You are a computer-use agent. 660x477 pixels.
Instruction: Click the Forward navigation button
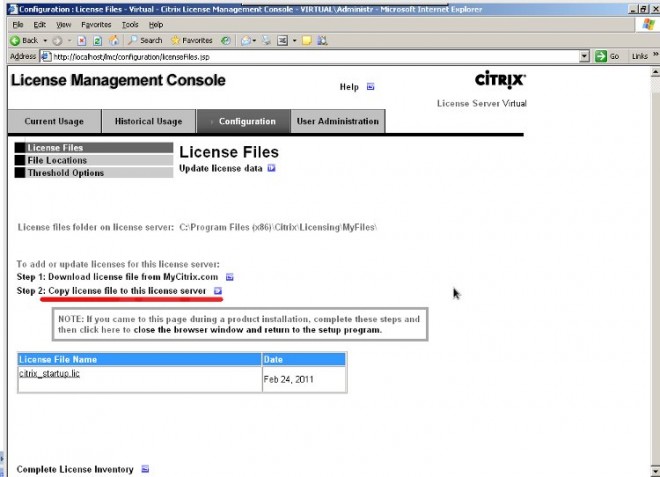click(x=58, y=40)
